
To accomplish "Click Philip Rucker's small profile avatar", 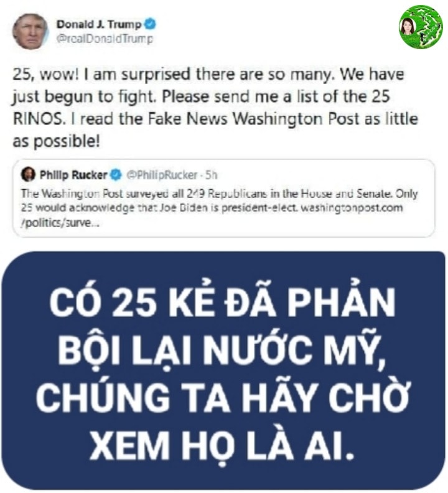I will coord(28,174).
